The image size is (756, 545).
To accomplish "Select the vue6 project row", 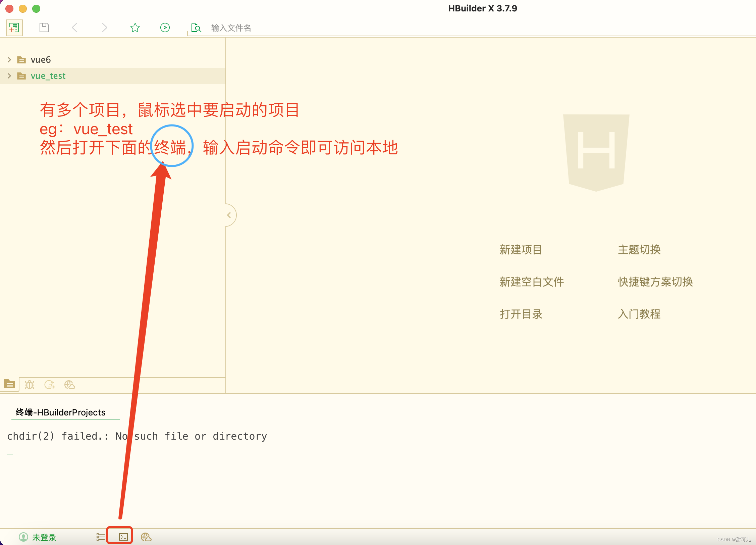I will point(113,60).
